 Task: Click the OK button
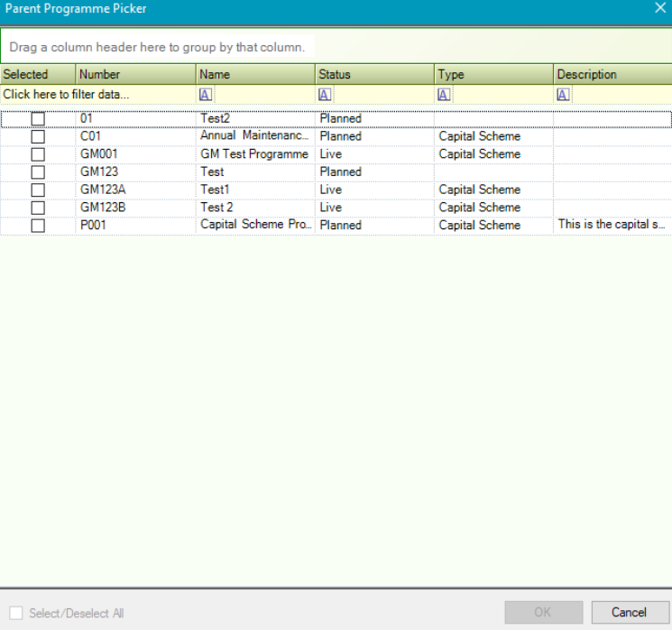tap(543, 612)
